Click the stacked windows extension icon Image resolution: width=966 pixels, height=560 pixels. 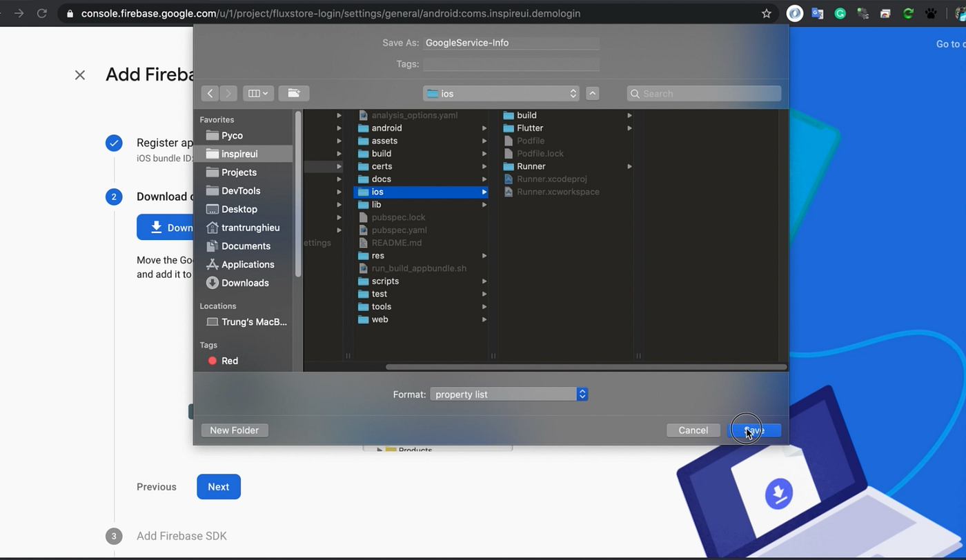coord(885,13)
